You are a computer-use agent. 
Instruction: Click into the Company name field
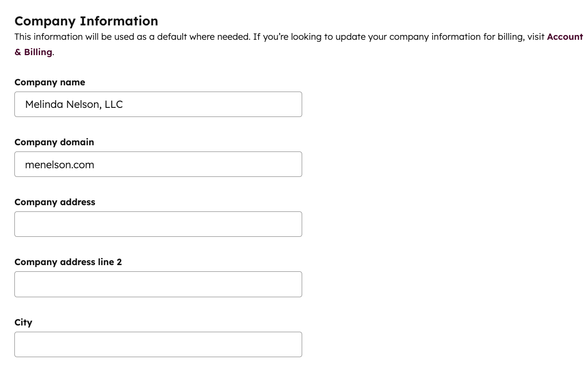(158, 104)
